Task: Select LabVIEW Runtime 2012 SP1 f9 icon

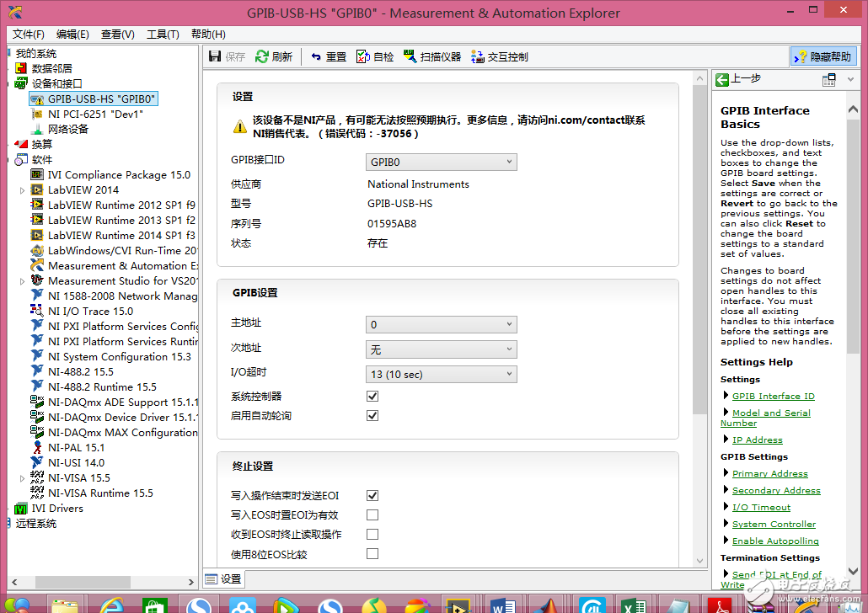Action: (x=37, y=205)
